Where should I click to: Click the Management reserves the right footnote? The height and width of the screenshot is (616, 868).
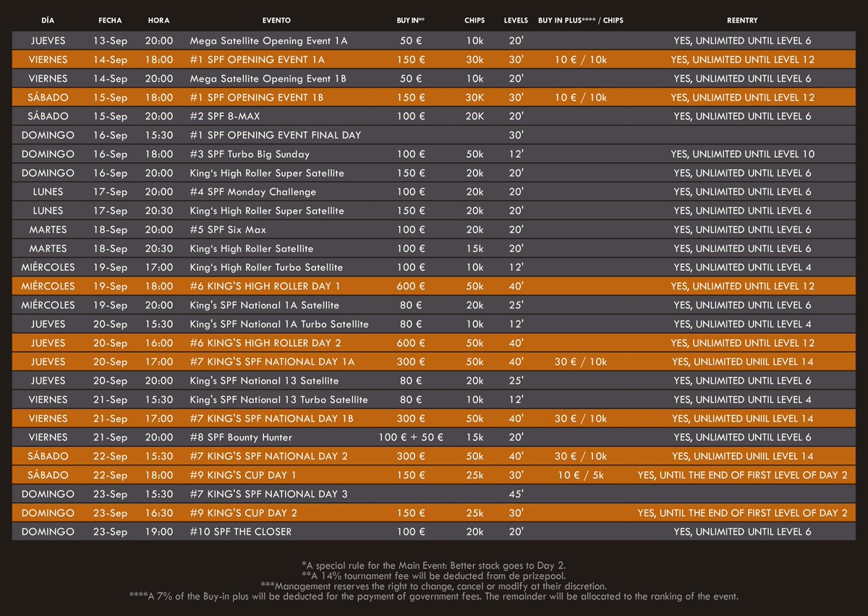click(434, 585)
